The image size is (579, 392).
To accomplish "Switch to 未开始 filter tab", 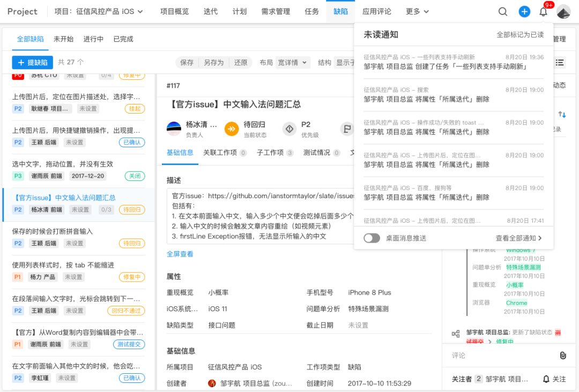I will click(x=63, y=39).
